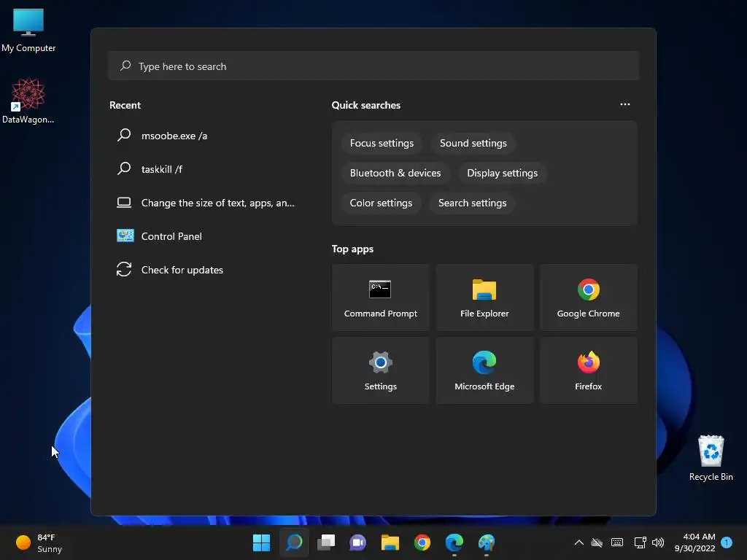Choose Bluetooth & devices quick search
This screenshot has height=560, width=747.
click(x=395, y=174)
